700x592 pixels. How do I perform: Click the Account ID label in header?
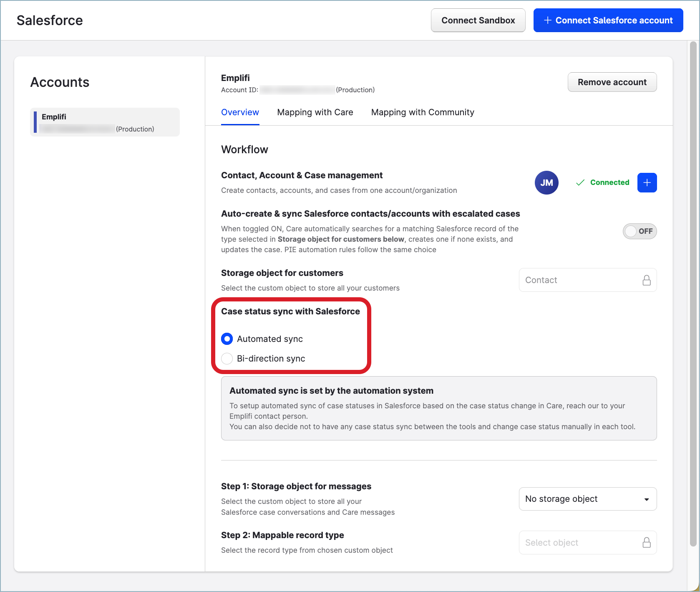click(x=240, y=90)
